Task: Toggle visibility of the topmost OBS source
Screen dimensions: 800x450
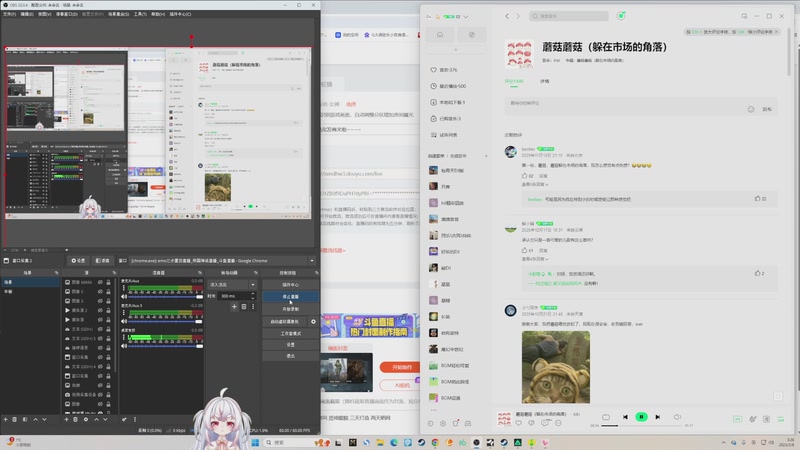Action: click(x=100, y=282)
